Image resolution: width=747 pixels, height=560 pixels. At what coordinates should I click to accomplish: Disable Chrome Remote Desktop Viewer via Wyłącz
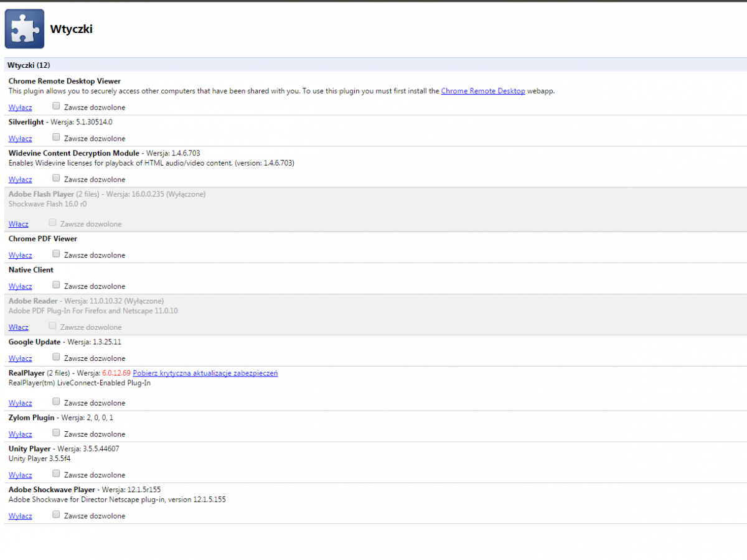20,108
